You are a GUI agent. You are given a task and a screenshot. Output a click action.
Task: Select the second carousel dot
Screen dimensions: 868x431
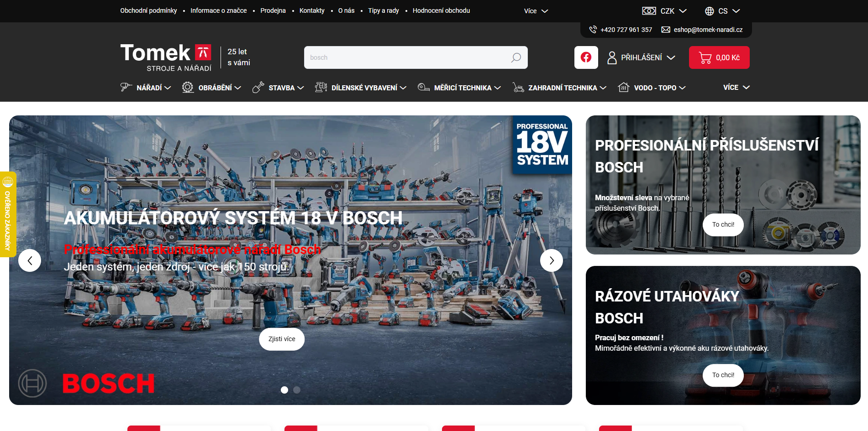[297, 390]
